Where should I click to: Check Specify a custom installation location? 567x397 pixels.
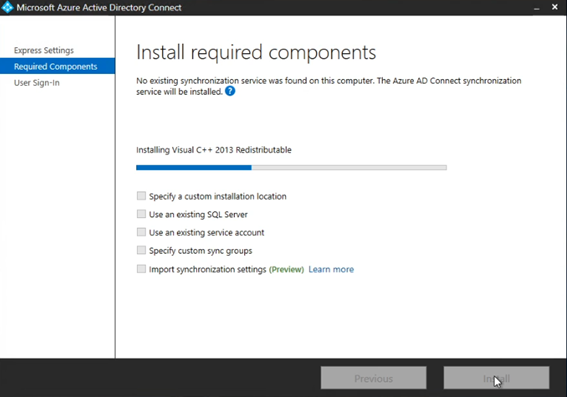[x=141, y=196]
